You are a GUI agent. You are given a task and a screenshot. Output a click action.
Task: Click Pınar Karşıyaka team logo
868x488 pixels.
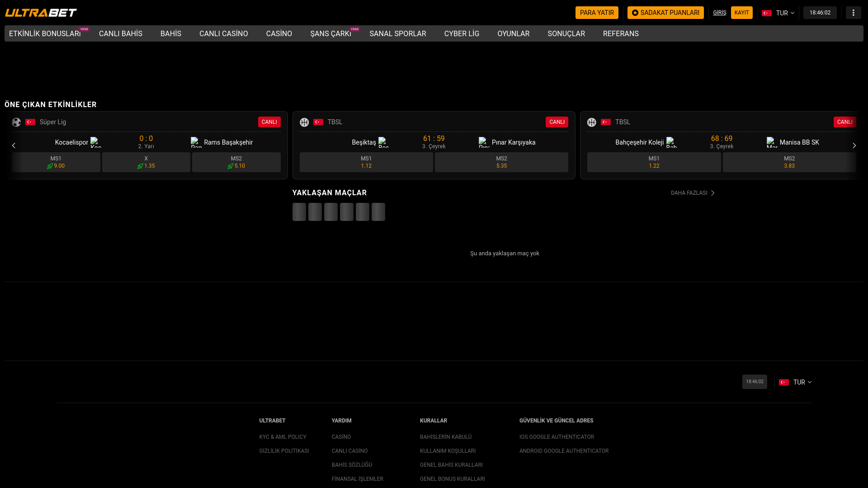[x=484, y=142]
